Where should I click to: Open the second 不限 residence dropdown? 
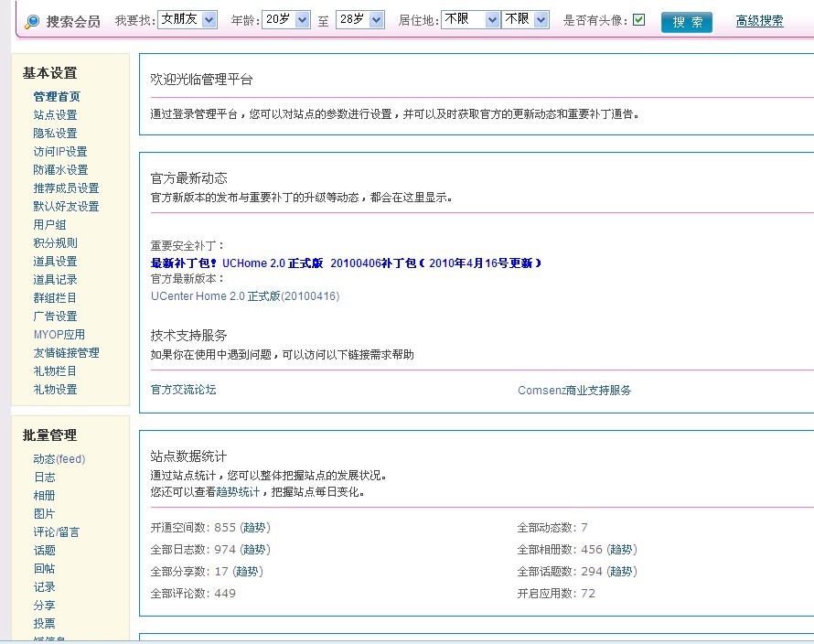pyautogui.click(x=525, y=20)
